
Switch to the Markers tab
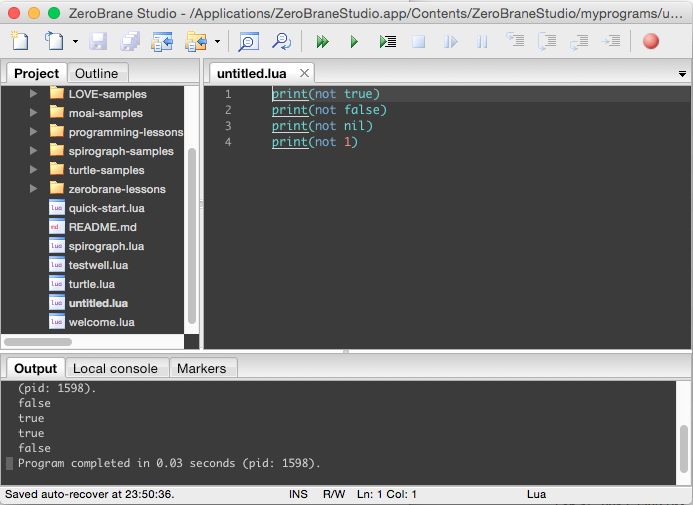tap(202, 368)
